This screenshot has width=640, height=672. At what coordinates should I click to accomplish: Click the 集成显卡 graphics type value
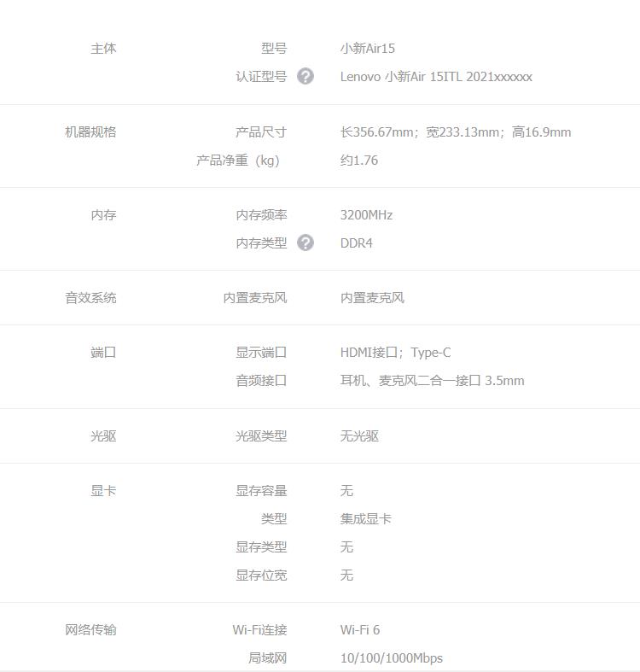click(x=366, y=519)
